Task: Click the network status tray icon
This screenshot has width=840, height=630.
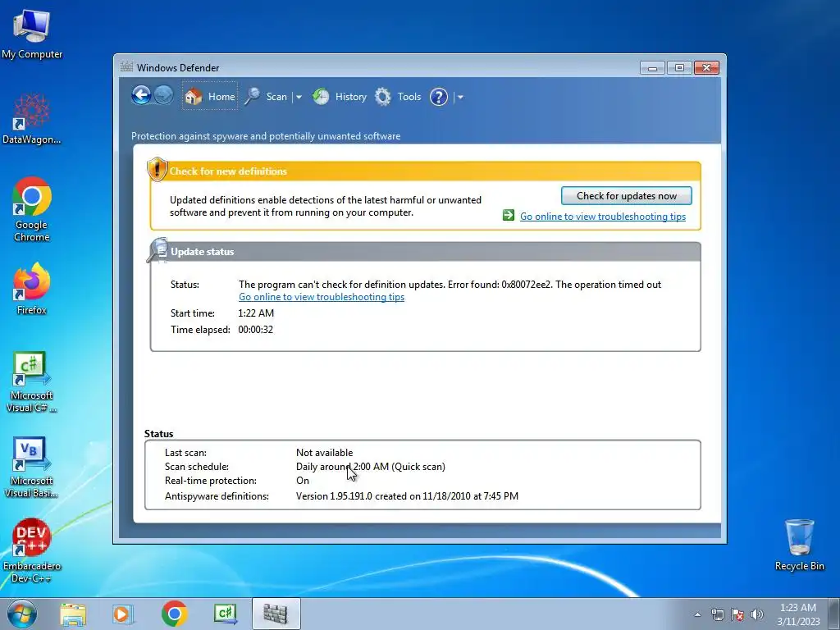Action: pos(717,615)
